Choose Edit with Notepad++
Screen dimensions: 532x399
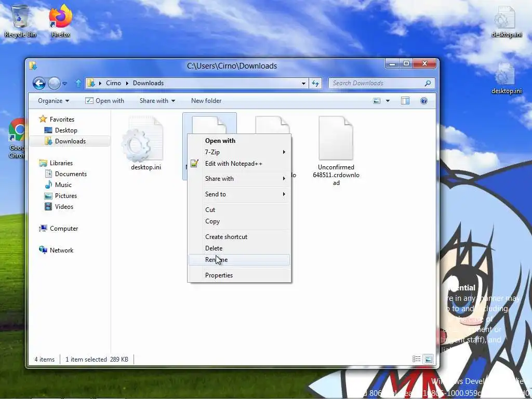(x=239, y=164)
